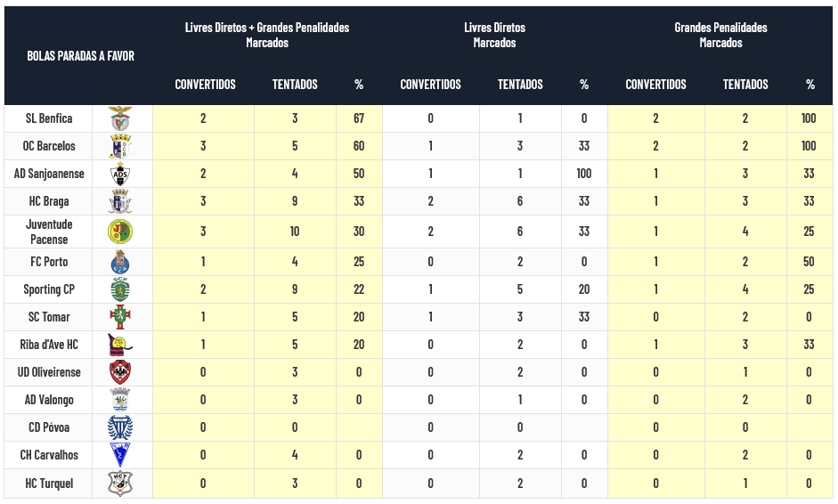Image resolution: width=838 pixels, height=504 pixels.
Task: Click the SL Benfica club crest
Action: coord(119,118)
